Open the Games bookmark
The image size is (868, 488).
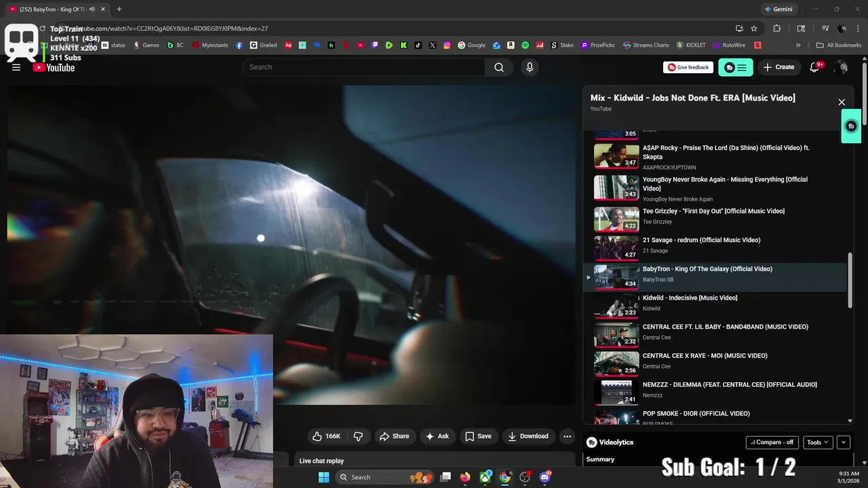pyautogui.click(x=146, y=45)
